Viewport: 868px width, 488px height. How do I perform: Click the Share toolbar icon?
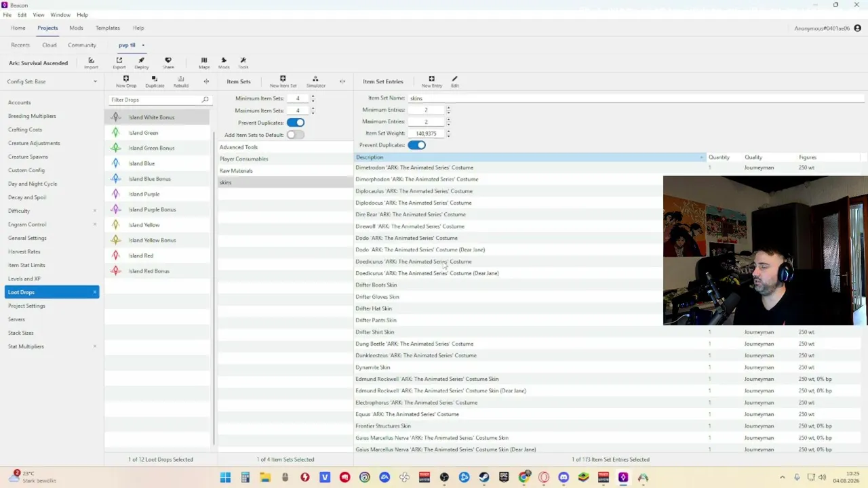click(168, 62)
